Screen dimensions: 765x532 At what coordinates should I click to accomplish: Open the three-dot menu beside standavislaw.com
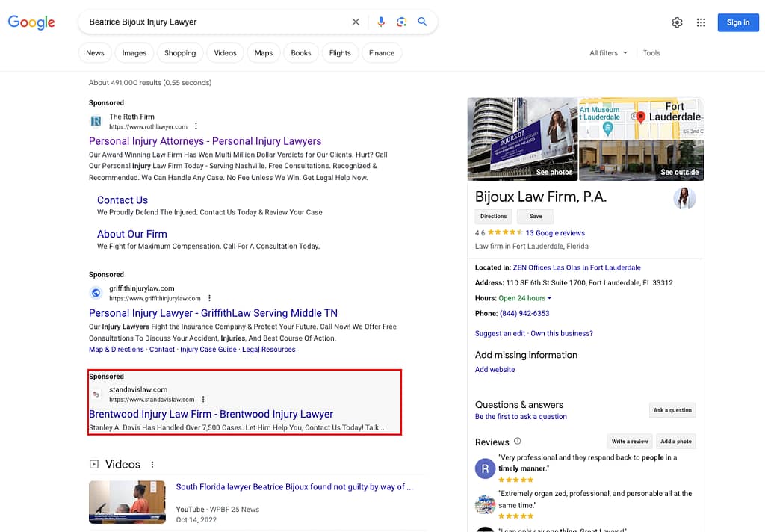coord(203,399)
